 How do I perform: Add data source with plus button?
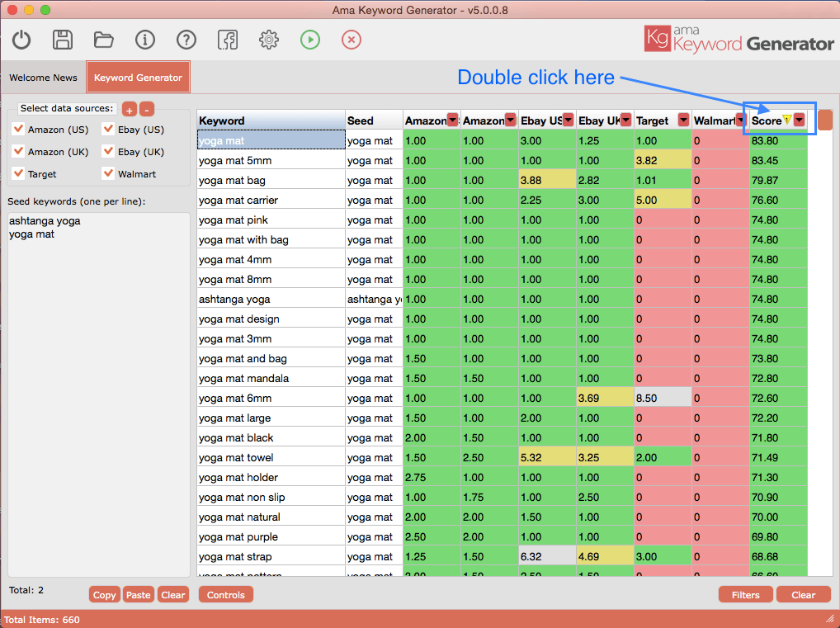(x=129, y=109)
